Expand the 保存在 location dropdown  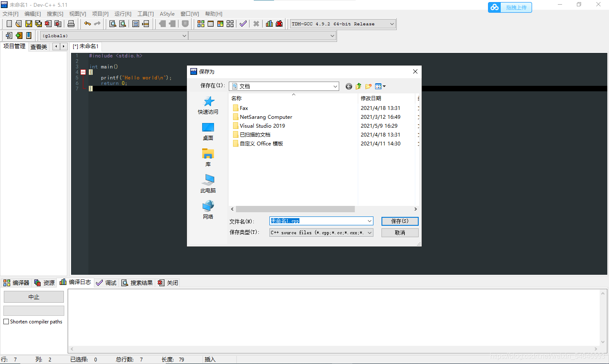click(x=335, y=86)
